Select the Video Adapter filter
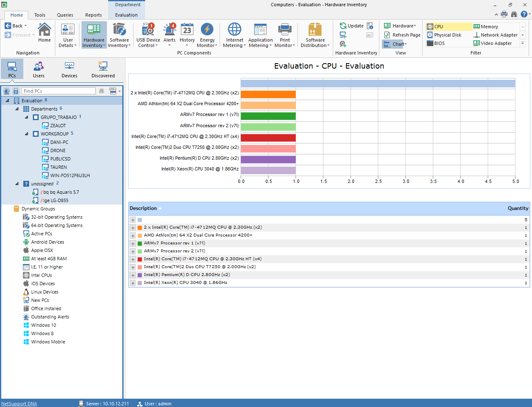 492,43
